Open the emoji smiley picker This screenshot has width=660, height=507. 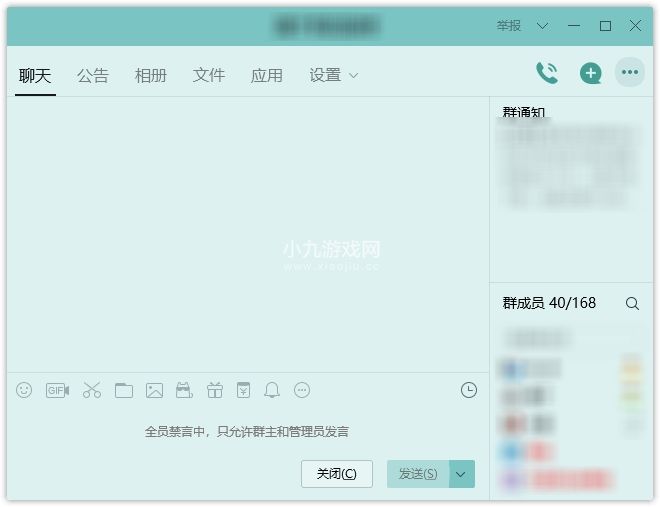tap(24, 390)
